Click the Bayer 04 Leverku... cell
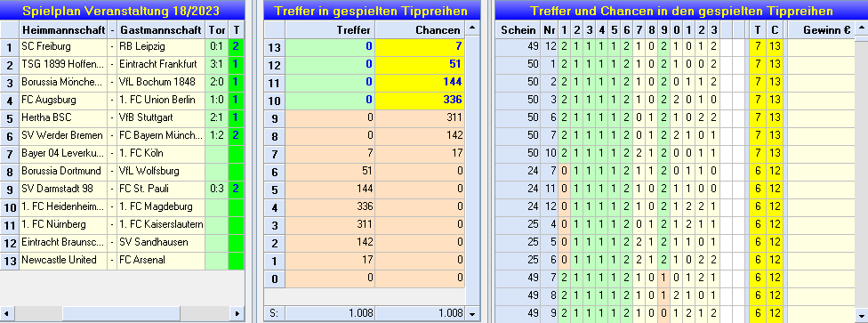The width and height of the screenshot is (868, 323). coord(64,153)
